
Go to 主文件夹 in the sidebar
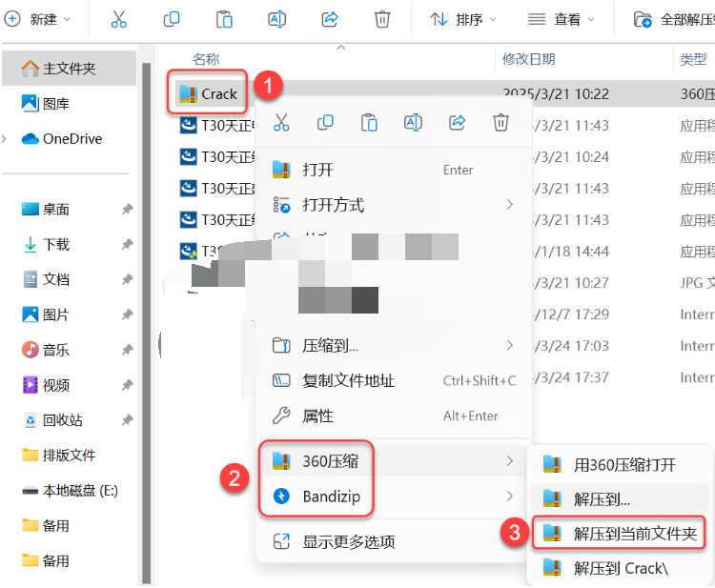69,69
